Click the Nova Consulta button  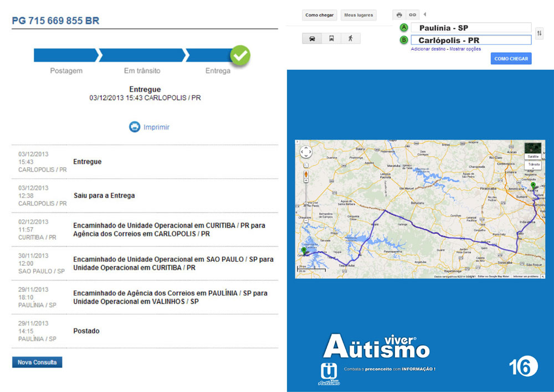click(x=37, y=362)
